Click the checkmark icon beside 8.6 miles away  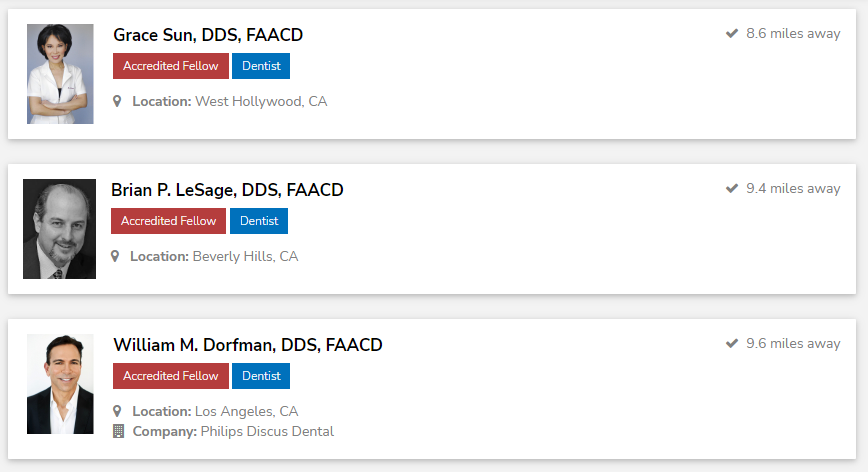click(x=732, y=33)
